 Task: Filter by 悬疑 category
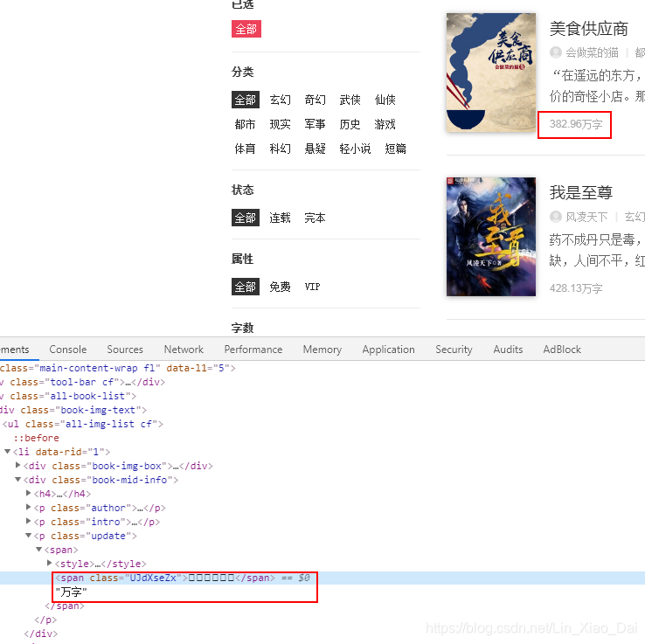[316, 149]
